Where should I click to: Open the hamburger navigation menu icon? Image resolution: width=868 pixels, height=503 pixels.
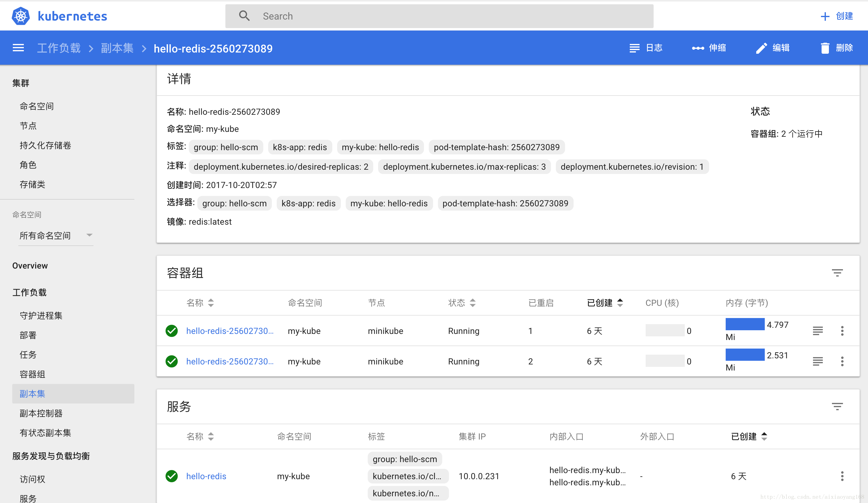[18, 48]
